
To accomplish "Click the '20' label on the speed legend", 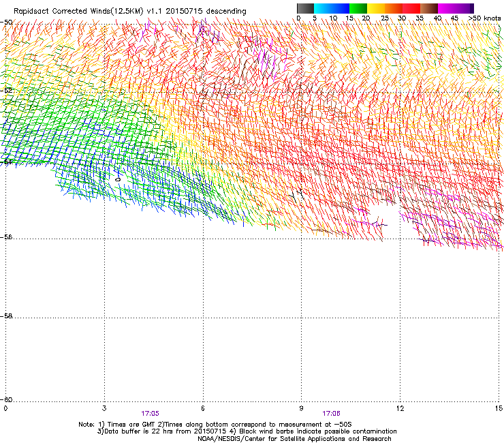I will pyautogui.click(x=366, y=18).
